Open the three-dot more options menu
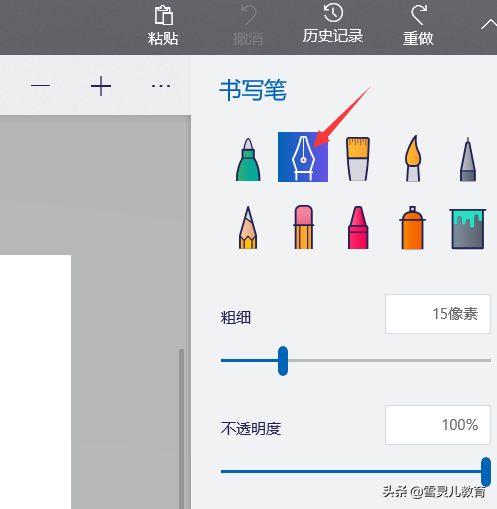497x509 pixels. coord(161,86)
